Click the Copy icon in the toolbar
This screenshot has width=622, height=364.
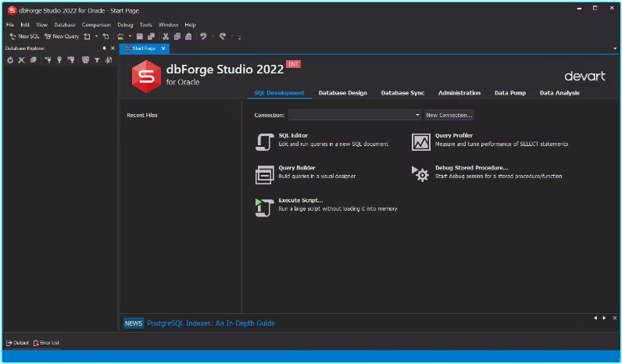coord(177,37)
